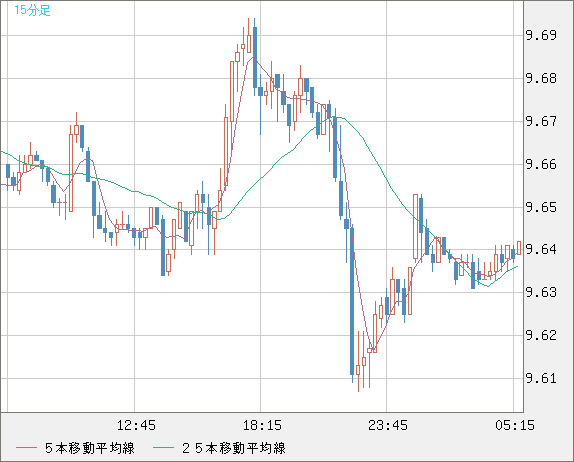Click the 5本移動平均線 legend entry
Screen dimensions: 574x462
[90, 448]
